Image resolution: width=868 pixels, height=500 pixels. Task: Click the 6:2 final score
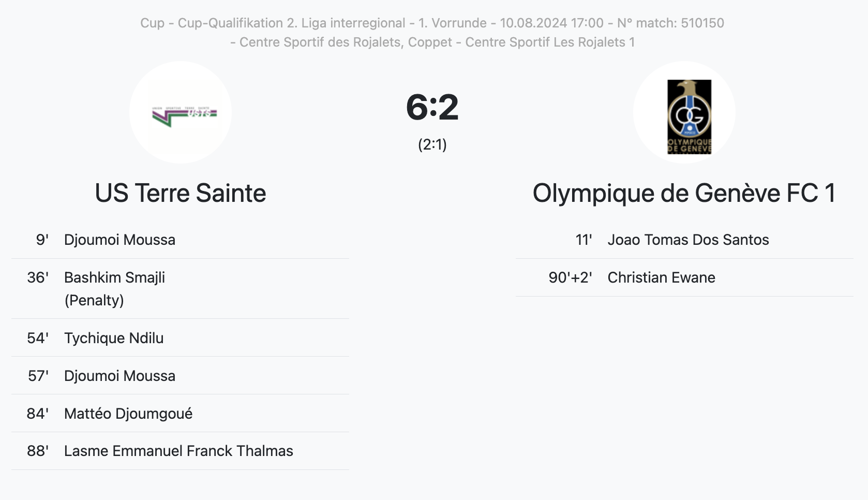[432, 107]
